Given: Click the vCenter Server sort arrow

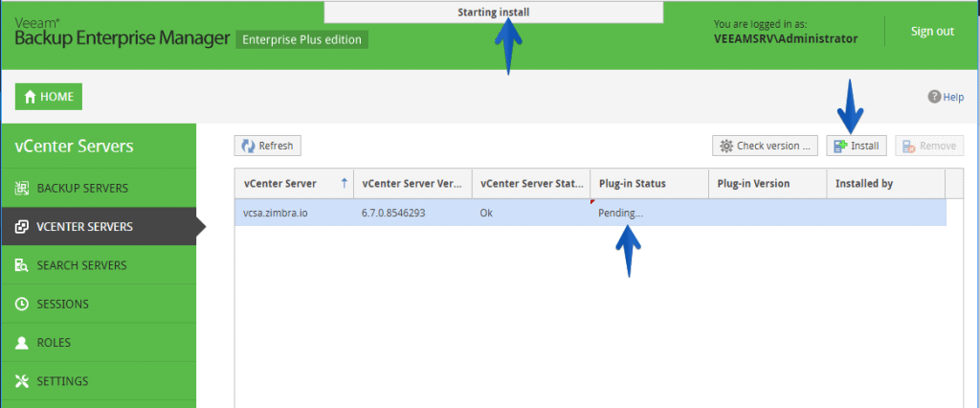Looking at the screenshot, I should tap(344, 183).
